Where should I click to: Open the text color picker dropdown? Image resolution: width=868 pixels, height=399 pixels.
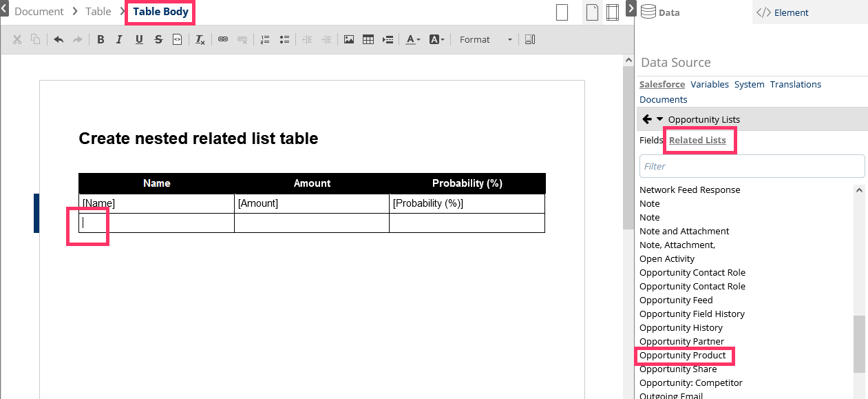pos(413,40)
